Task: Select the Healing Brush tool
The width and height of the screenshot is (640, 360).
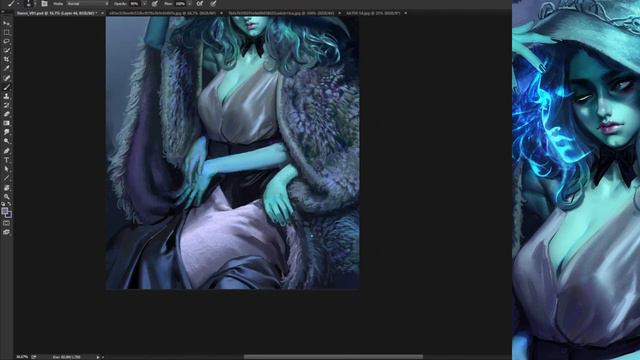Action: [x=7, y=78]
